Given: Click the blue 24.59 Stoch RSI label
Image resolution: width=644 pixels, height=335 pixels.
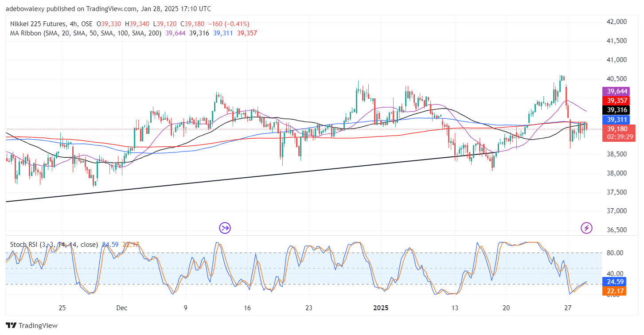Looking at the screenshot, I should [613, 281].
